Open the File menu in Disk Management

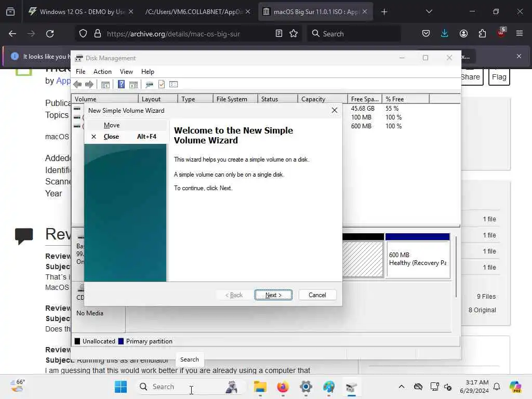81,72
